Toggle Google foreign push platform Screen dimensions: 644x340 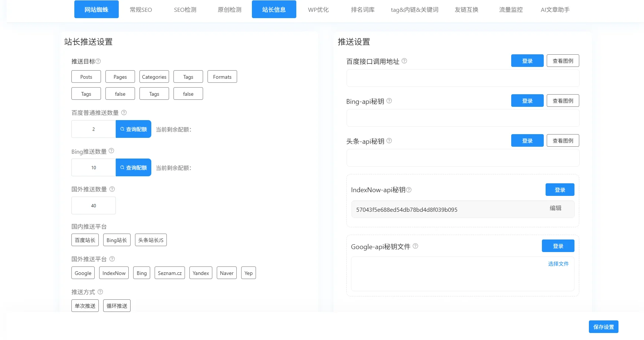83,273
